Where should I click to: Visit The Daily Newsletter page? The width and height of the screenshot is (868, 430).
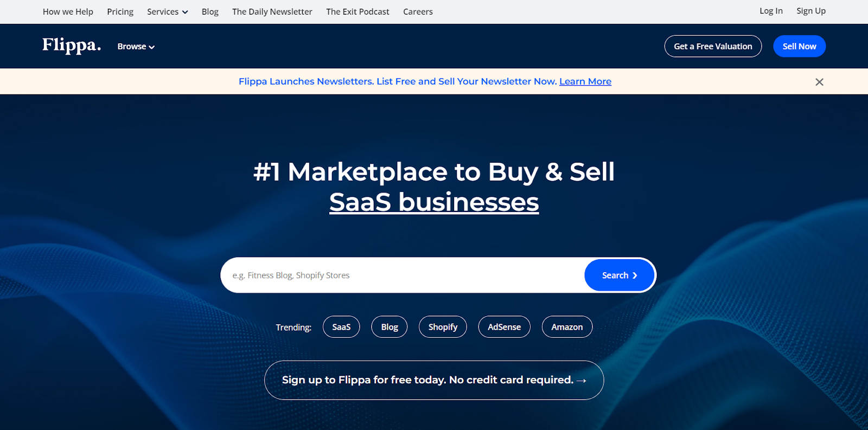272,12
